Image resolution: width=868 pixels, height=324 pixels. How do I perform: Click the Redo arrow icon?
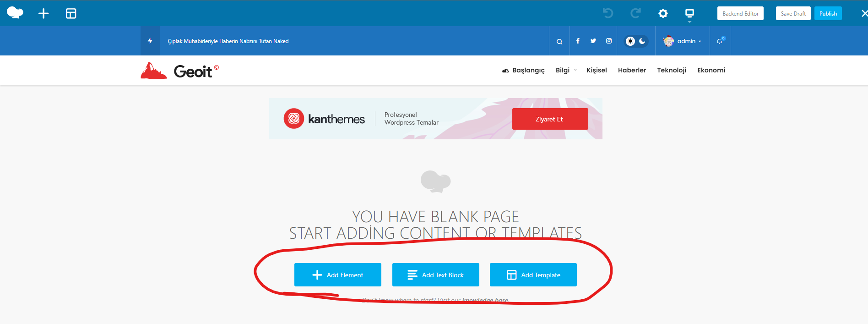pos(635,13)
